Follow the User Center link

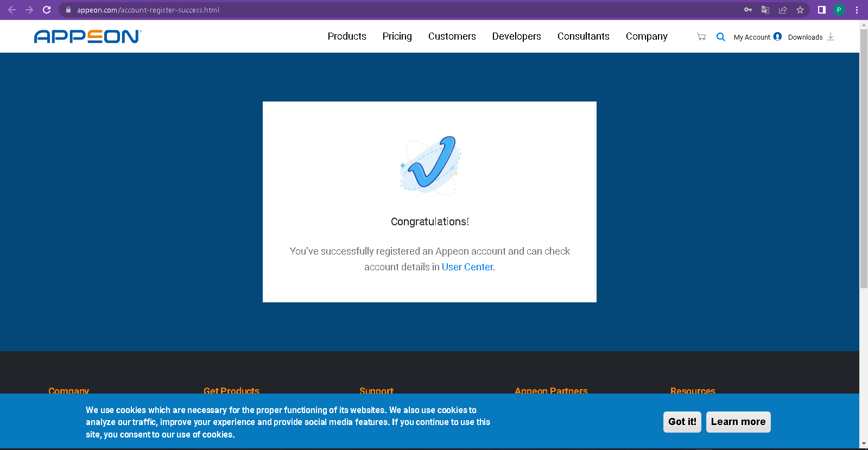coord(467,267)
